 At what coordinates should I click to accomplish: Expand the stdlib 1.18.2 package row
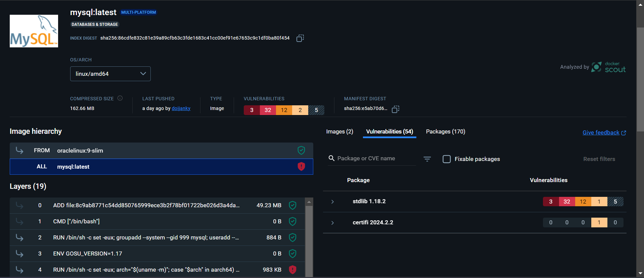tap(332, 202)
